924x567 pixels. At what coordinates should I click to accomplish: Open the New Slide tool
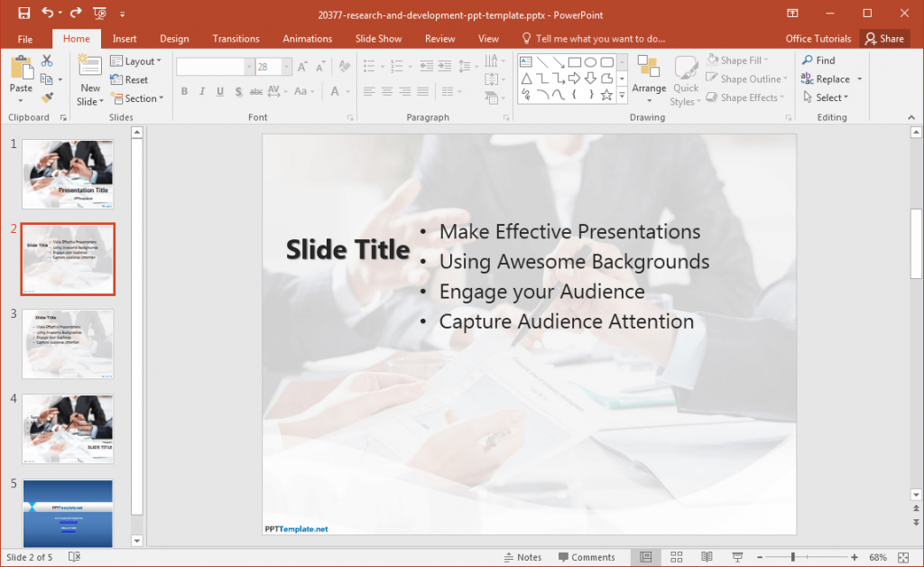point(89,79)
